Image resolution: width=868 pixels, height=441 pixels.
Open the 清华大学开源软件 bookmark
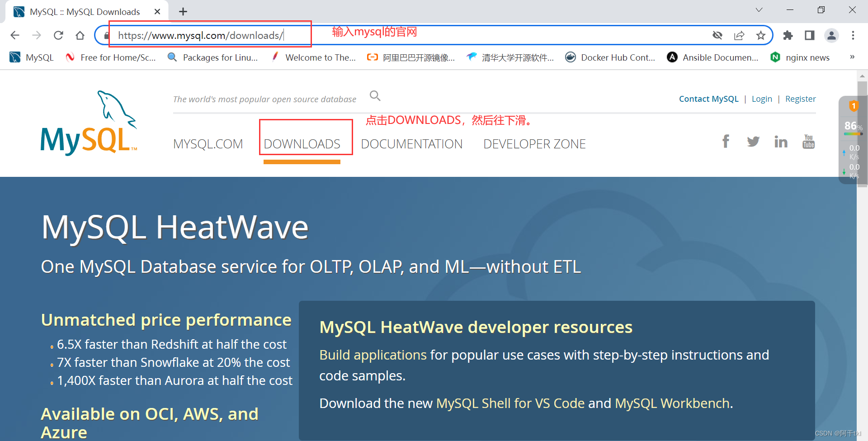coord(510,57)
